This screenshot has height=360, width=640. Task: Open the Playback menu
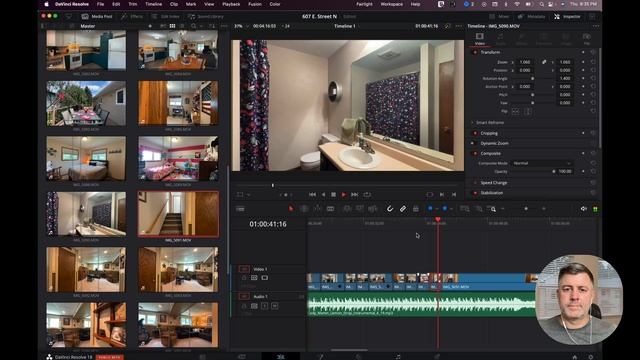tap(231, 4)
